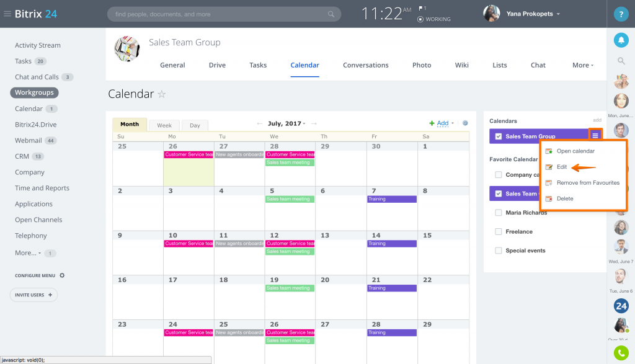635x364 pixels.
Task: Enable the Special events calendar checkbox
Action: (498, 251)
